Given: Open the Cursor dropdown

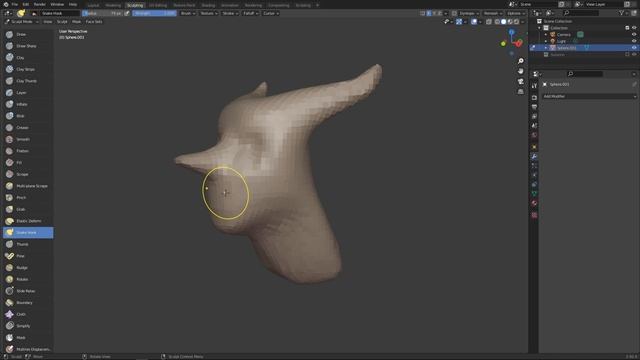Looking at the screenshot, I should (x=271, y=13).
